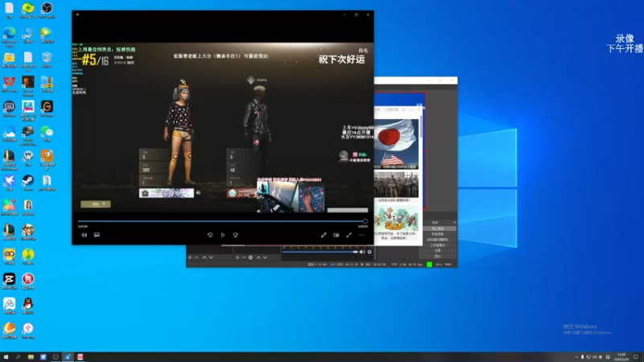644x362 pixels.
Task: Open the Steam desktop shortcut
Action: (28, 183)
